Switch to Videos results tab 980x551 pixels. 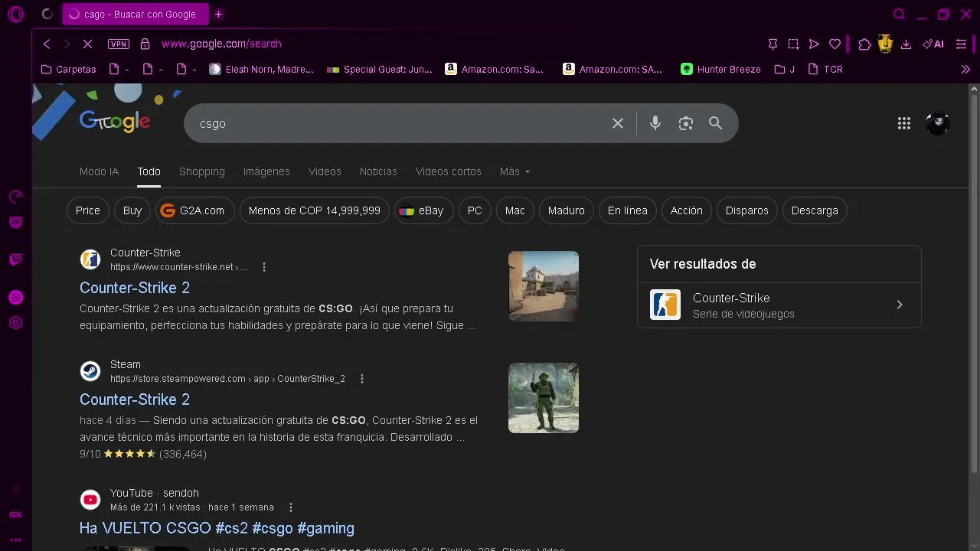[x=325, y=171]
